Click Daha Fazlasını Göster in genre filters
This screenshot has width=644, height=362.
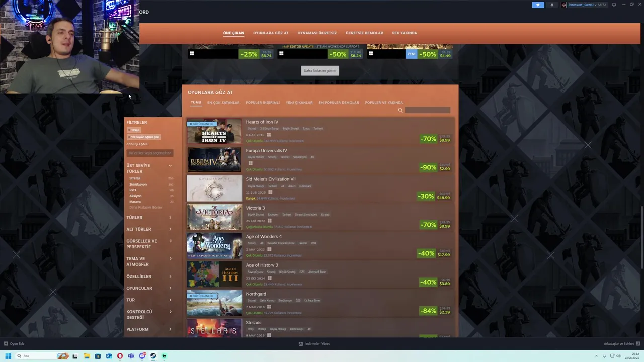point(146,207)
